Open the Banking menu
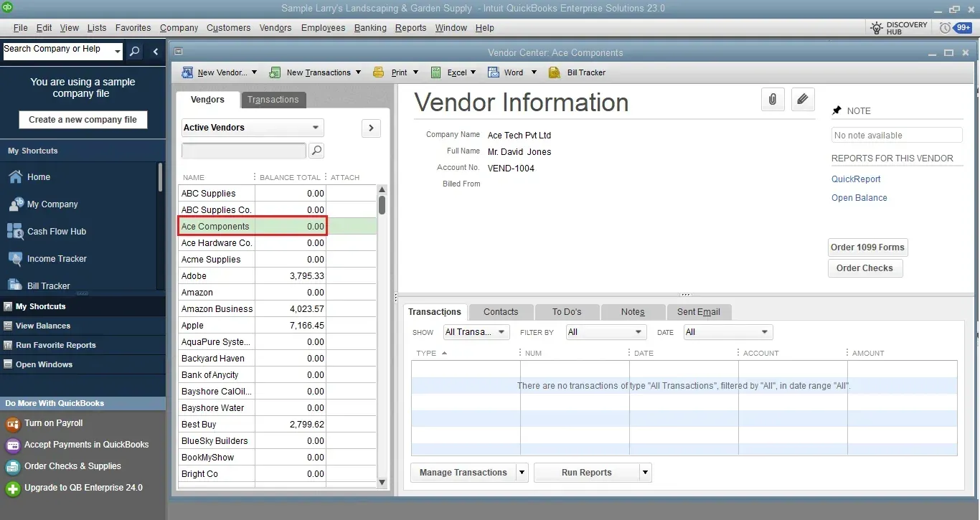 point(370,28)
